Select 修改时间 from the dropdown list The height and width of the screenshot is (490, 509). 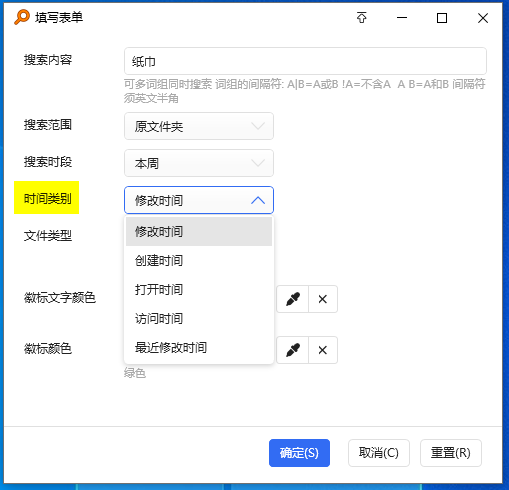pos(199,231)
